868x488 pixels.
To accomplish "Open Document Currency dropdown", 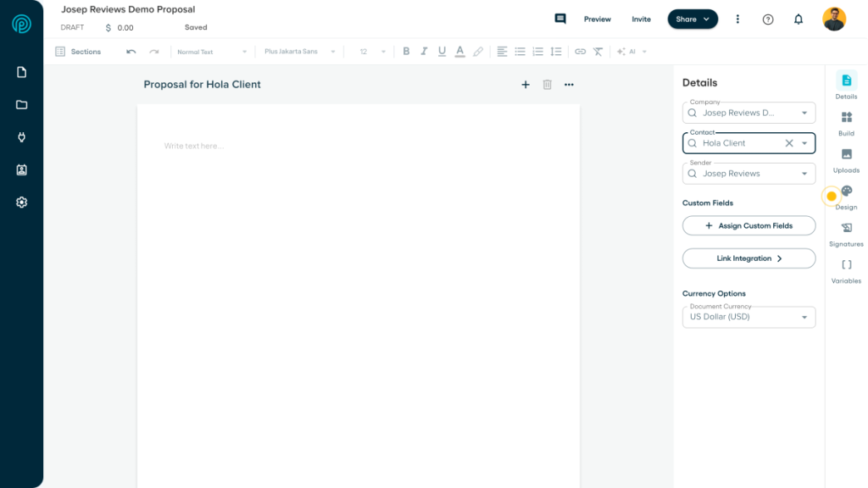I will point(749,317).
